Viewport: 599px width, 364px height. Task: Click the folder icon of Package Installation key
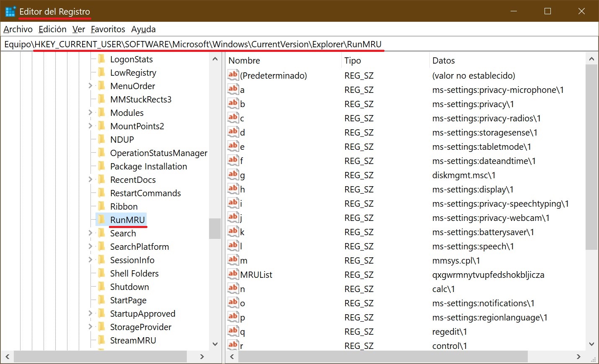click(x=101, y=166)
